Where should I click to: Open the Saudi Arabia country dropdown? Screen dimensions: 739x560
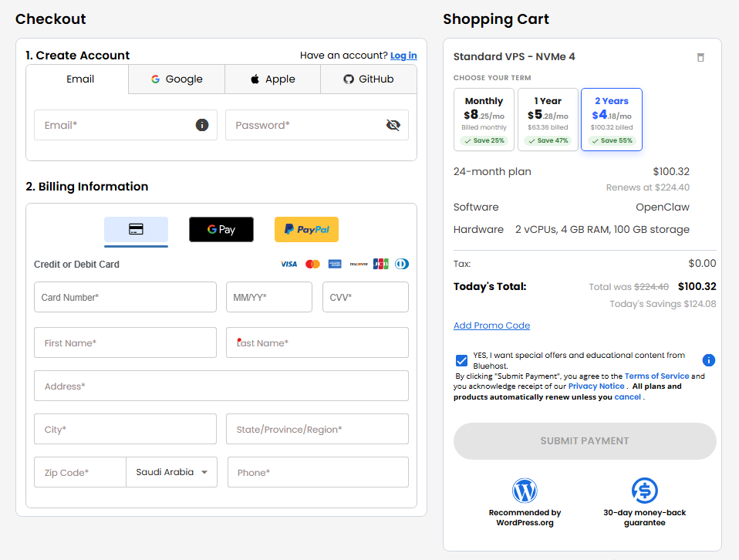(x=171, y=472)
